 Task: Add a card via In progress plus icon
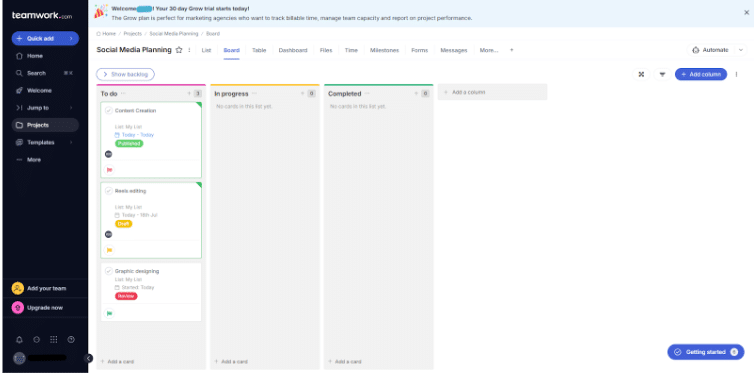[x=303, y=94]
